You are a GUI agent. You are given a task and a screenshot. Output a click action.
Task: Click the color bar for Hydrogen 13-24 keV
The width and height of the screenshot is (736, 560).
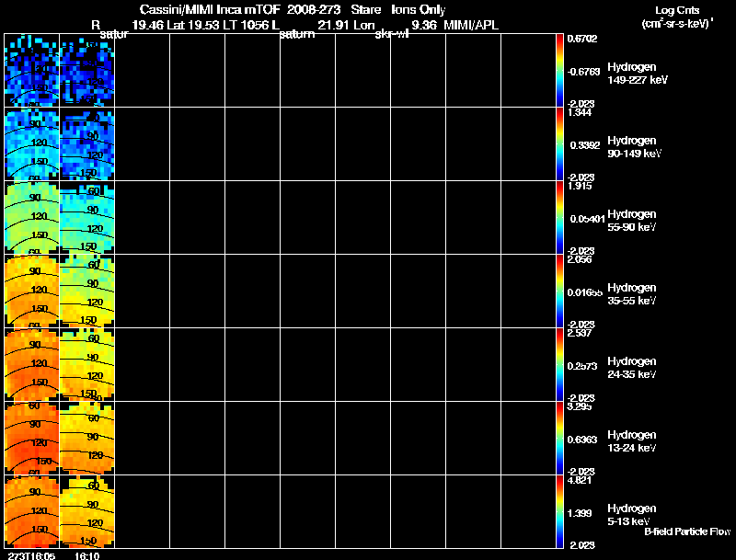[x=559, y=439]
